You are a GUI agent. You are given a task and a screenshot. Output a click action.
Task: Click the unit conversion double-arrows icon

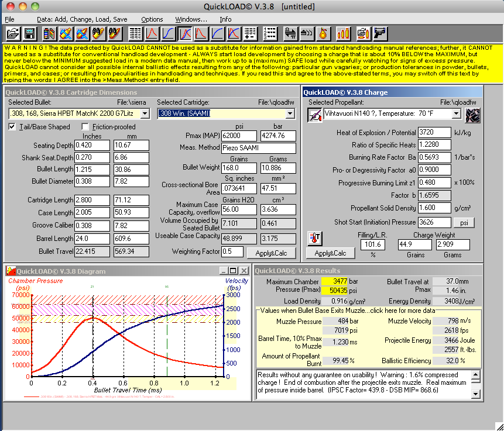[x=290, y=33]
